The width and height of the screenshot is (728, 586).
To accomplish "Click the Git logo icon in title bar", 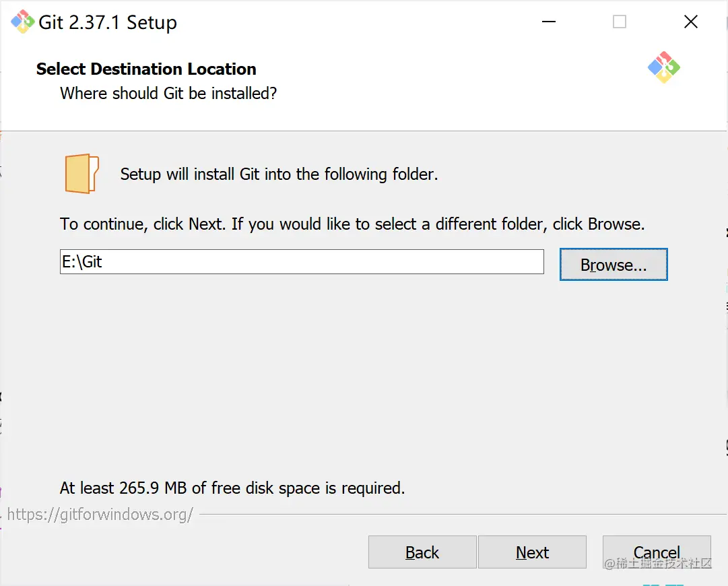I will 22,22.
